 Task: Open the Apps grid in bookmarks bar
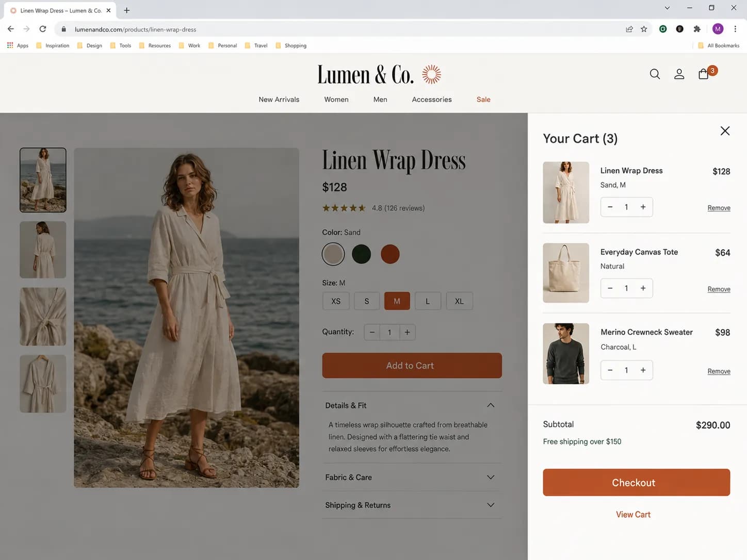(x=18, y=45)
